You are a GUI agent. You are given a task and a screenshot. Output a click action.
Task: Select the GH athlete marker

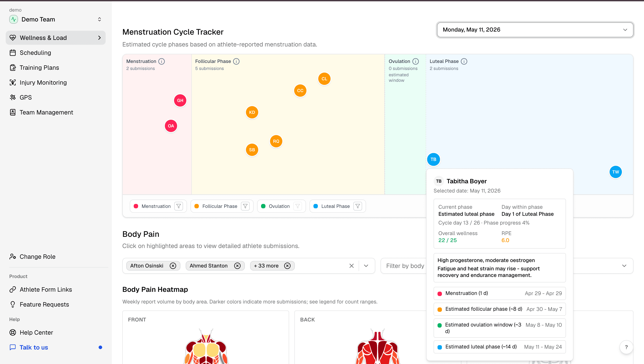coord(180,101)
